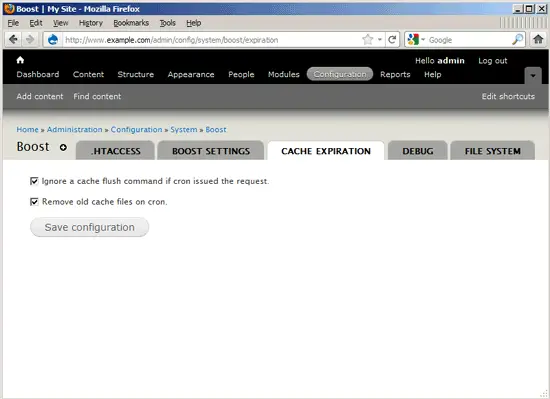The image size is (550, 399).
Task: Toggle Remove old cache files on cron
Action: pyautogui.click(x=34, y=202)
